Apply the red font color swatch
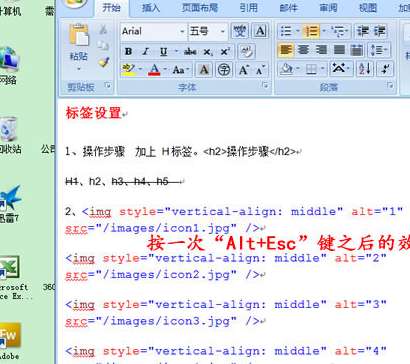The image size is (410, 364). [154, 70]
